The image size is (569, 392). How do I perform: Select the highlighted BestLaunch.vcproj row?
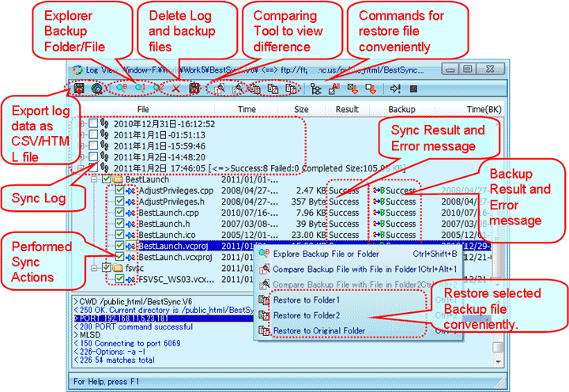(x=282, y=246)
